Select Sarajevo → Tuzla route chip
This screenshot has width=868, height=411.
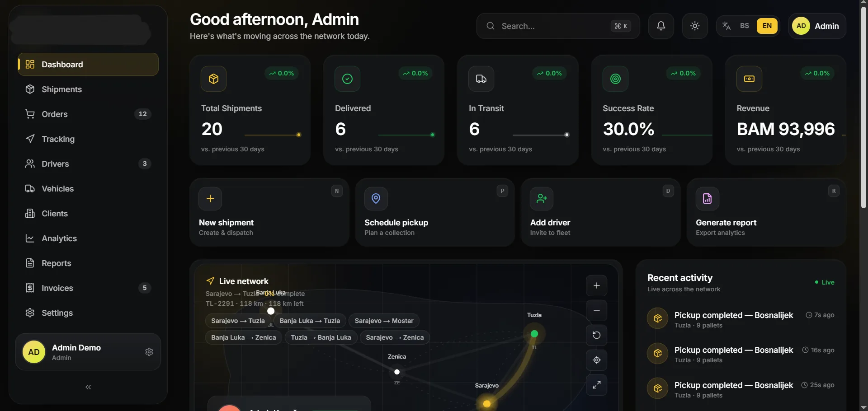pyautogui.click(x=238, y=321)
